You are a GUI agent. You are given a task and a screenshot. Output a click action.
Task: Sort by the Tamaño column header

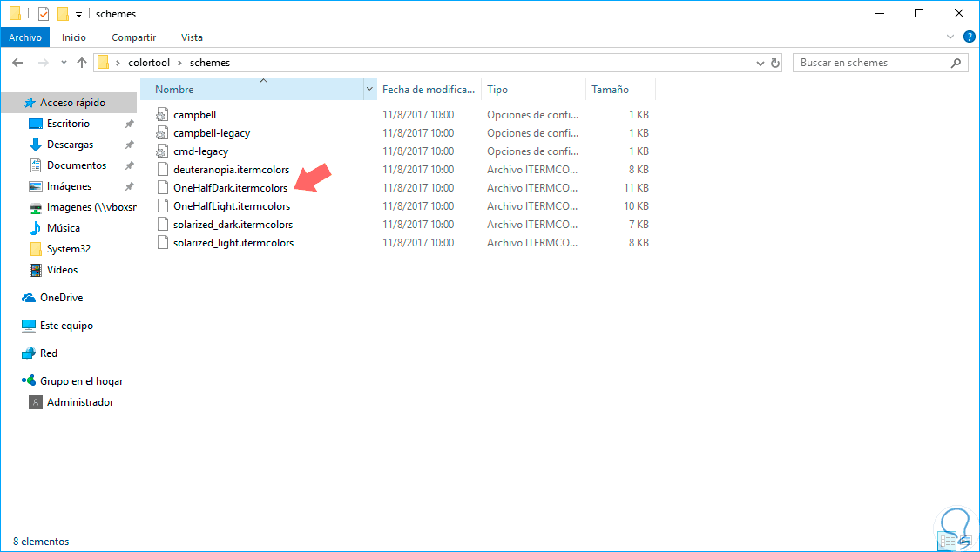(x=620, y=90)
